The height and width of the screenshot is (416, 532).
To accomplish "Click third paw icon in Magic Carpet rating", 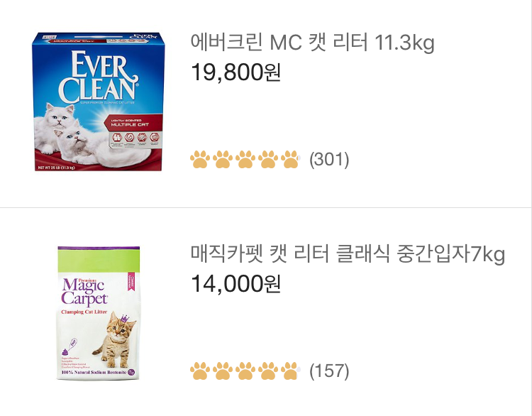I will pyautogui.click(x=245, y=371).
